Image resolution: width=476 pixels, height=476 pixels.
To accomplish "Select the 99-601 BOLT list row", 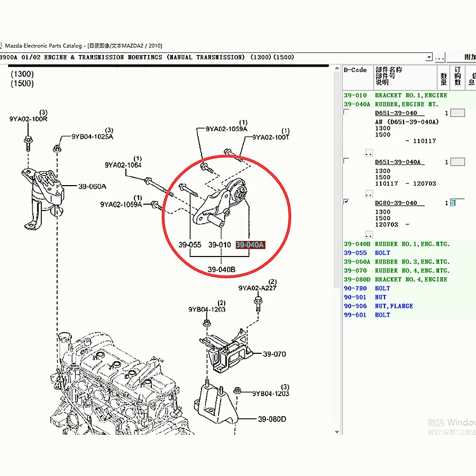I will [409, 315].
